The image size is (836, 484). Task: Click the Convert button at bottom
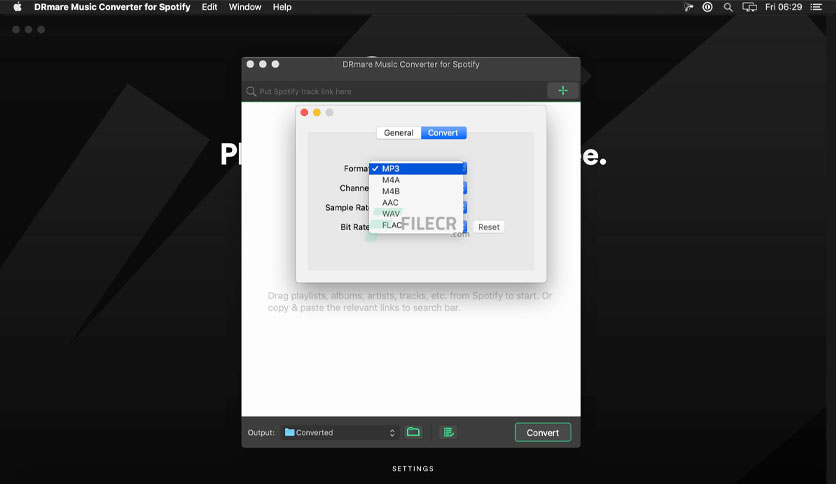543,432
